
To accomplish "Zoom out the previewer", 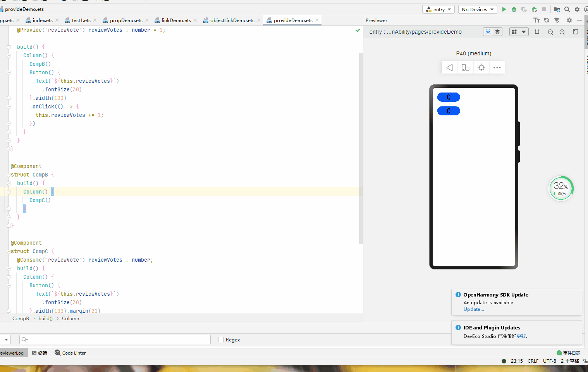I will (550, 32).
